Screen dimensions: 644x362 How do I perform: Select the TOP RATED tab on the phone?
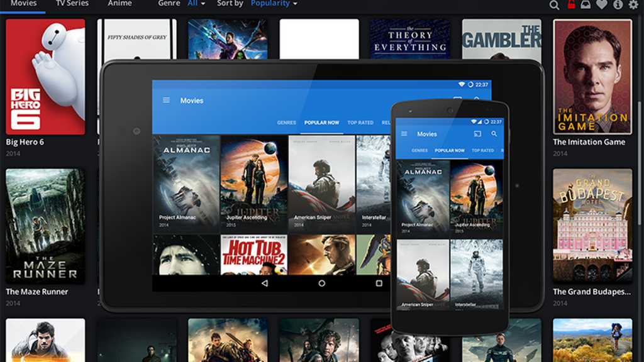click(x=482, y=151)
